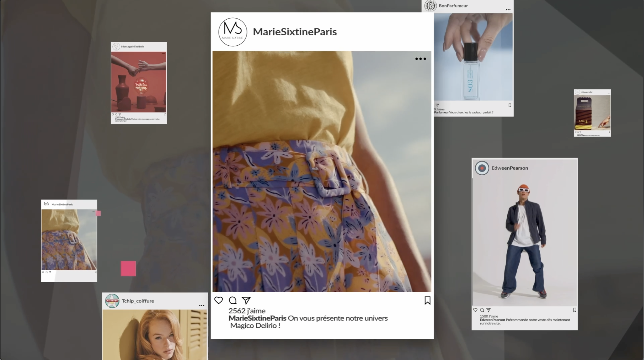This screenshot has height=360, width=644.
Task: Like the EdweenPearson post
Action: click(475, 310)
